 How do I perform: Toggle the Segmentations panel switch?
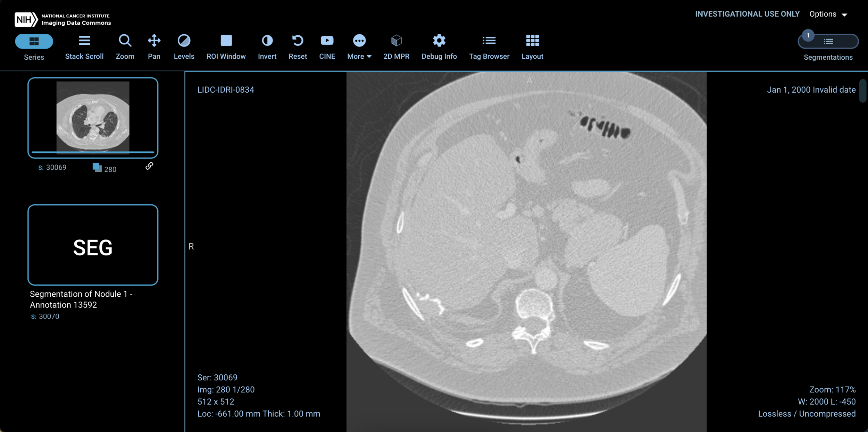tap(828, 42)
